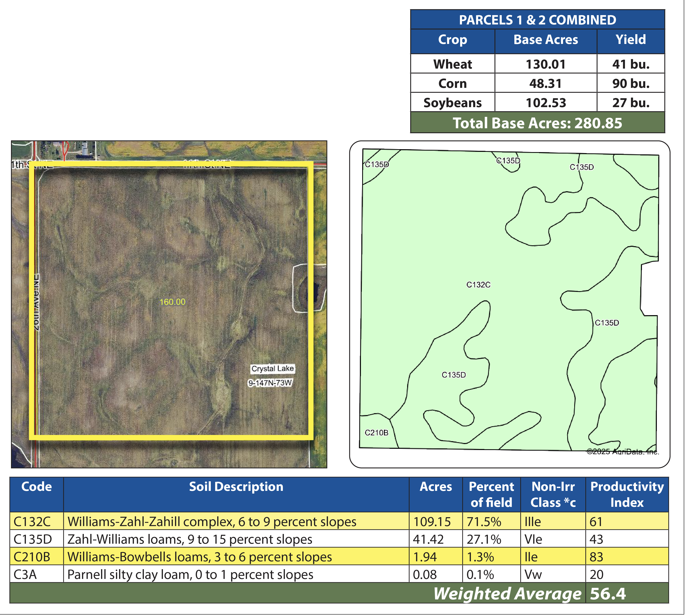Screen dimensions: 685x616
Task: Click the Crystal Lake map label
Action: pos(272,368)
